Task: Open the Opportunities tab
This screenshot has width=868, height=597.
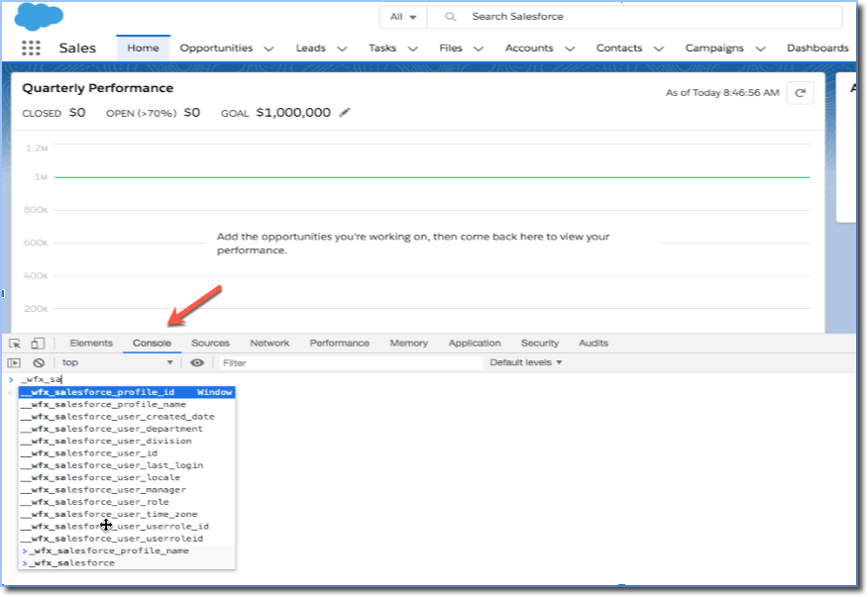Action: pos(216,49)
